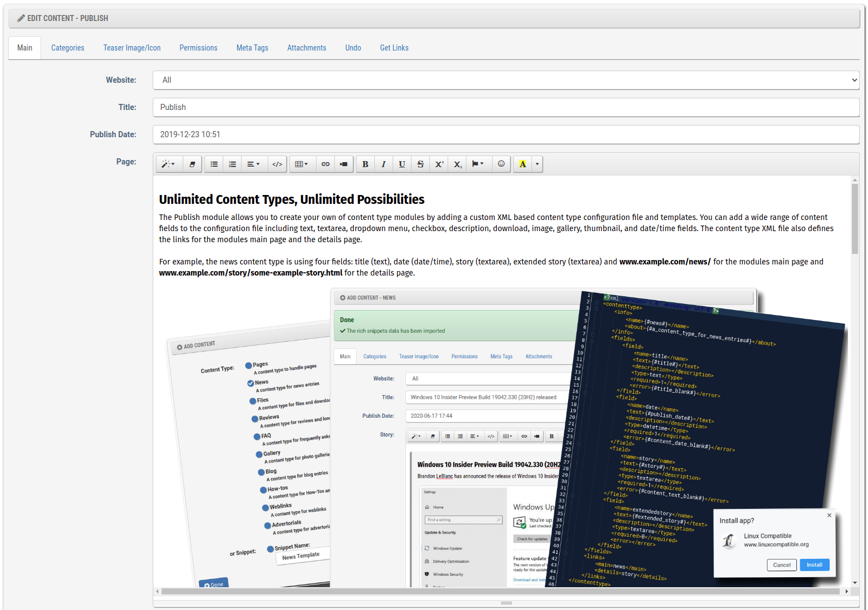Click the www.example.com/news/ link text

point(664,262)
